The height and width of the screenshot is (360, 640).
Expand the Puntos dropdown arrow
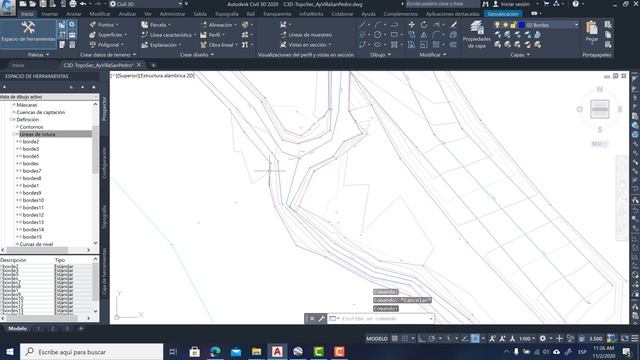click(x=117, y=25)
